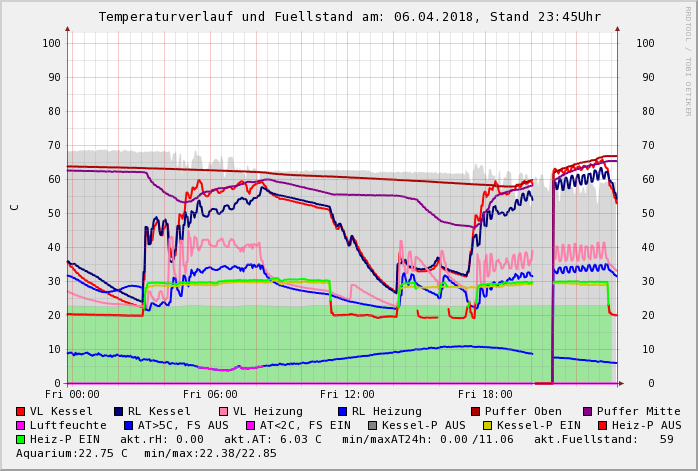This screenshot has height=471, width=698.
Task: Click the chart title Temperaturverlauf und Fuellstand
Action: pos(349,17)
